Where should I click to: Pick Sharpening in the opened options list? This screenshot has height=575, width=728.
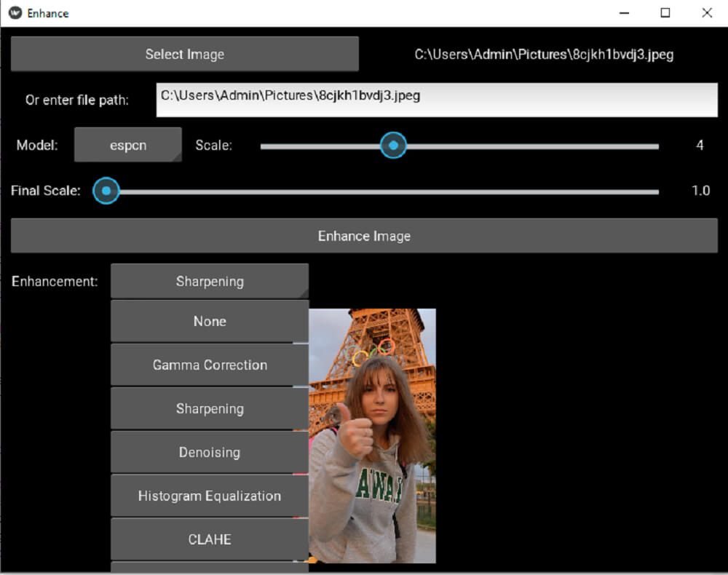tap(210, 408)
